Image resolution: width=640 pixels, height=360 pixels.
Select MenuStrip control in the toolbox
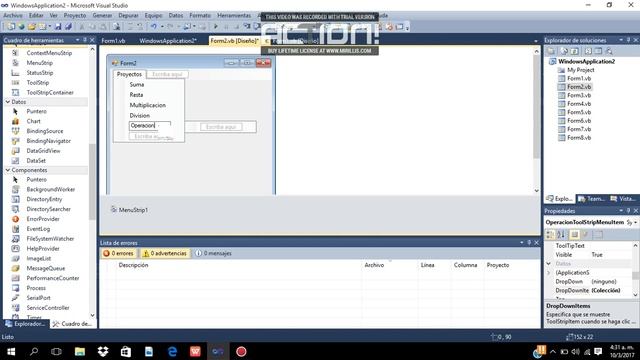tap(40, 63)
